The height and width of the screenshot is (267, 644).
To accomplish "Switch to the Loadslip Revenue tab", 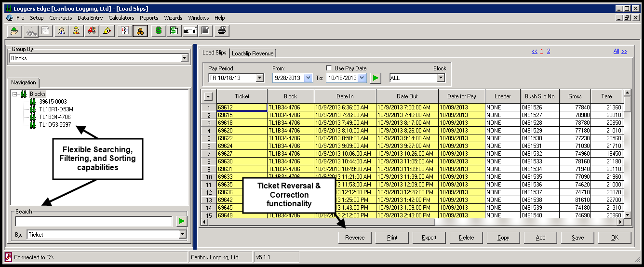I will [253, 53].
